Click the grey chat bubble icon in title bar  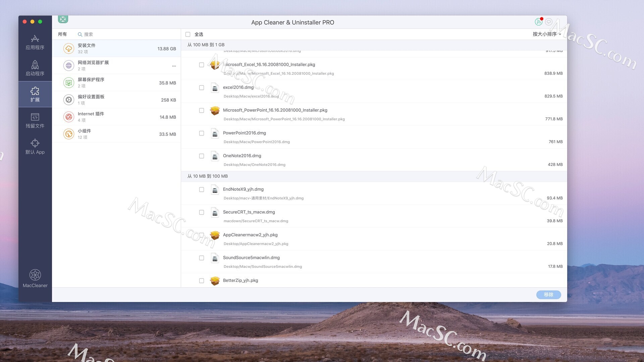549,22
